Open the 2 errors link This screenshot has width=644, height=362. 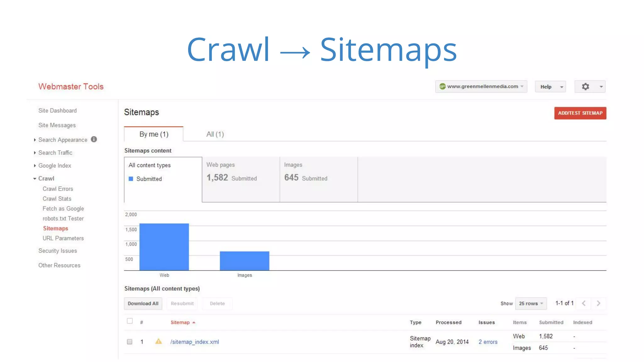point(488,342)
